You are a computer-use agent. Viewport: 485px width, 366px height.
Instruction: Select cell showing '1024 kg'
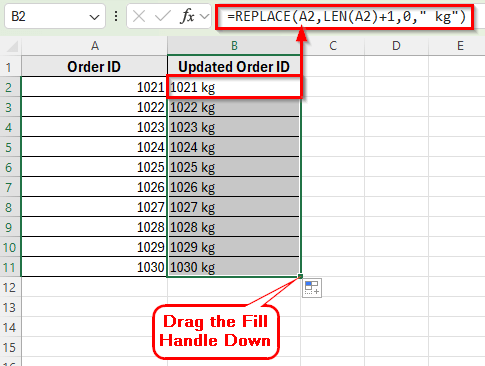(234, 147)
